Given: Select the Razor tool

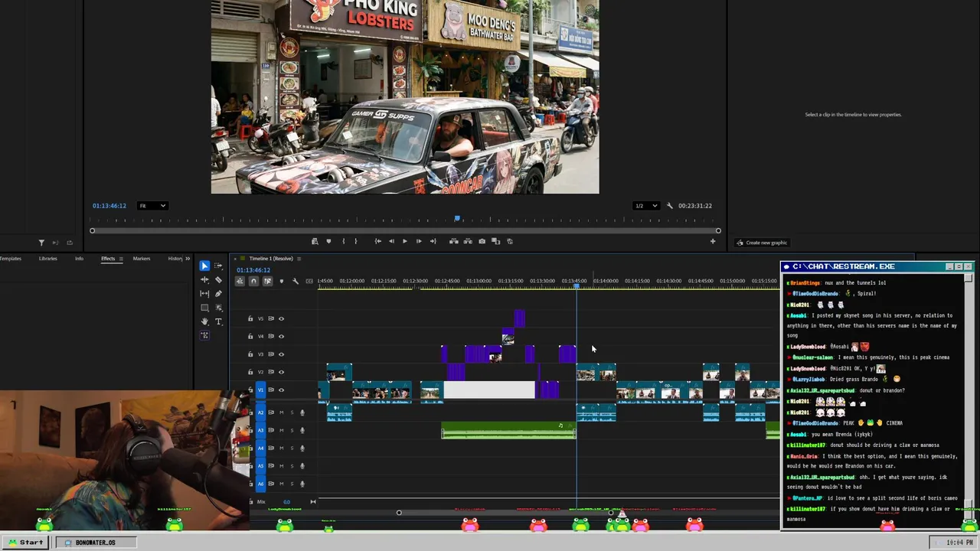Looking at the screenshot, I should [x=218, y=280].
